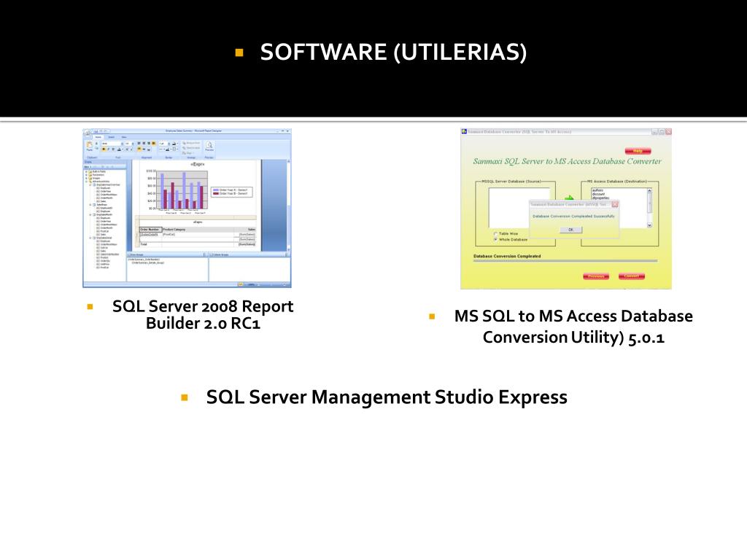This screenshot has width=747, height=560.
Task: Click the 'Order Number' table header cell
Action: (x=150, y=230)
